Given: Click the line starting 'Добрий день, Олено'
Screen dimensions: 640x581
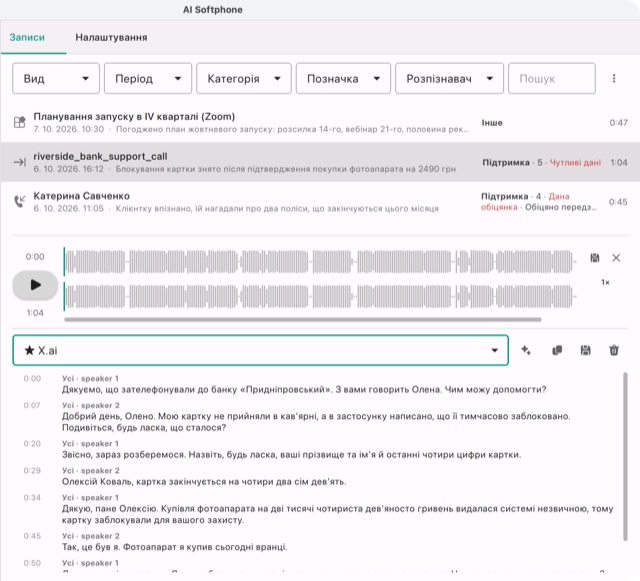Looking at the screenshot, I should click(x=316, y=422).
